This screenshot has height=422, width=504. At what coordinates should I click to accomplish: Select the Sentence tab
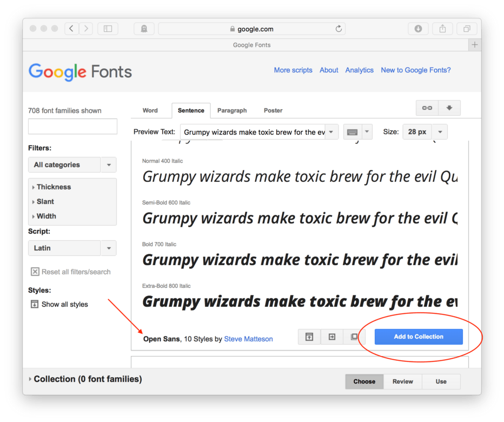pyautogui.click(x=191, y=110)
